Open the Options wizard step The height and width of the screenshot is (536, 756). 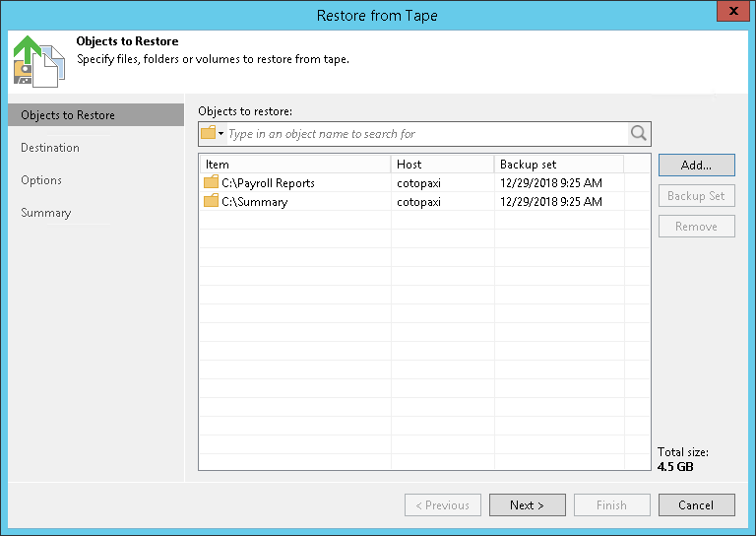[41, 180]
